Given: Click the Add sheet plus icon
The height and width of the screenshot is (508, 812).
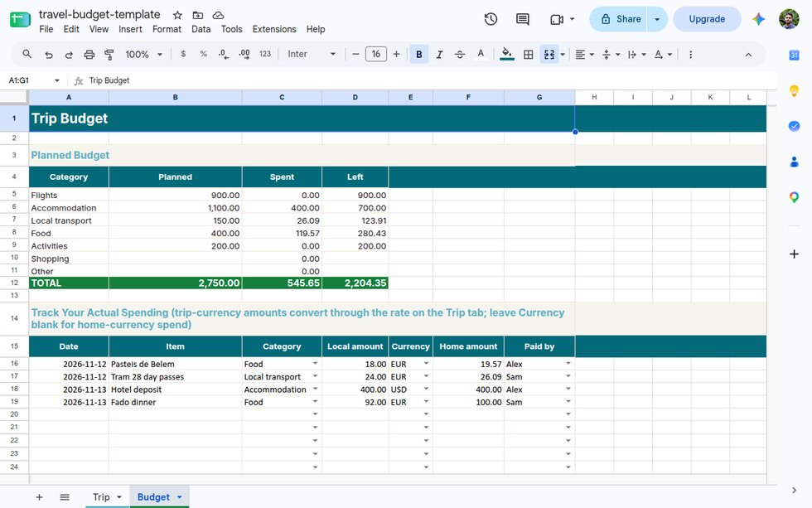Looking at the screenshot, I should pyautogui.click(x=39, y=497).
